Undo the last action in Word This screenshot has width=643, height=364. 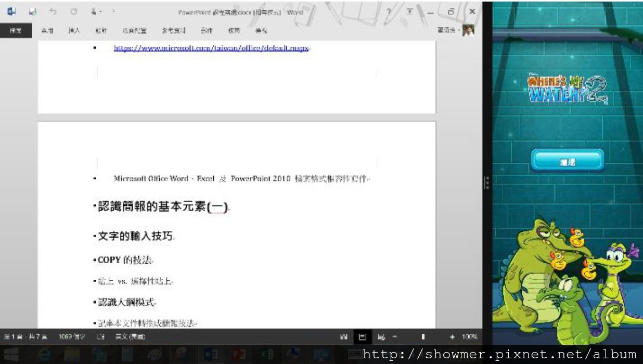tap(53, 11)
